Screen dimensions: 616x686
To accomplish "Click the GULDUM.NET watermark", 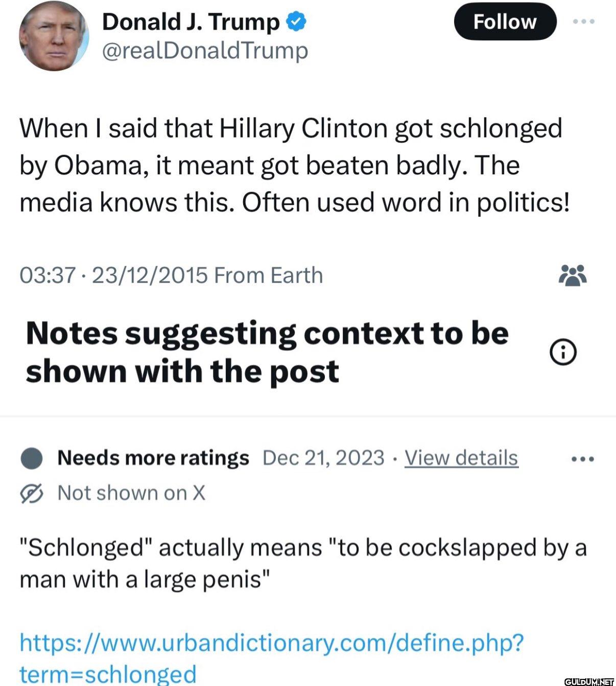I will (589, 681).
